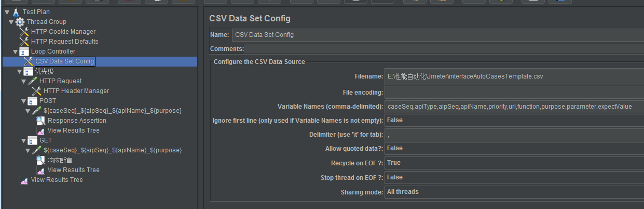Select HTTP Request Defaults in the tree
This screenshot has height=209, width=644.
(64, 42)
